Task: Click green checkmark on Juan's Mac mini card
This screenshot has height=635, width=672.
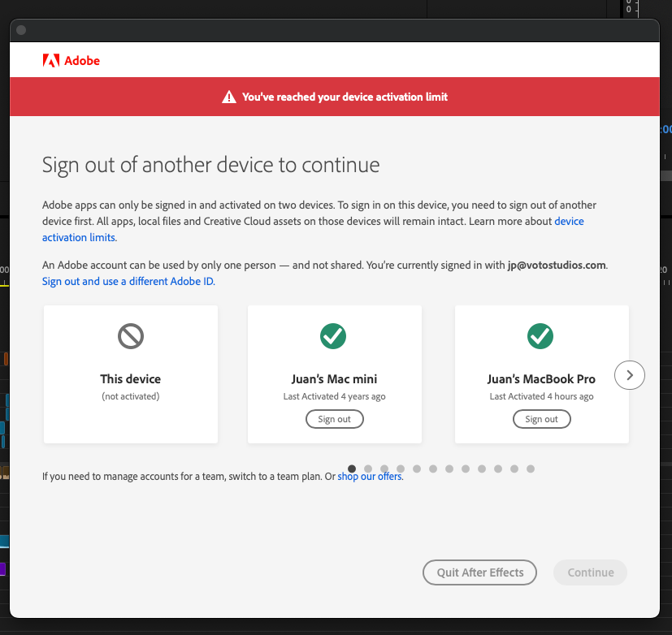Action: point(333,336)
